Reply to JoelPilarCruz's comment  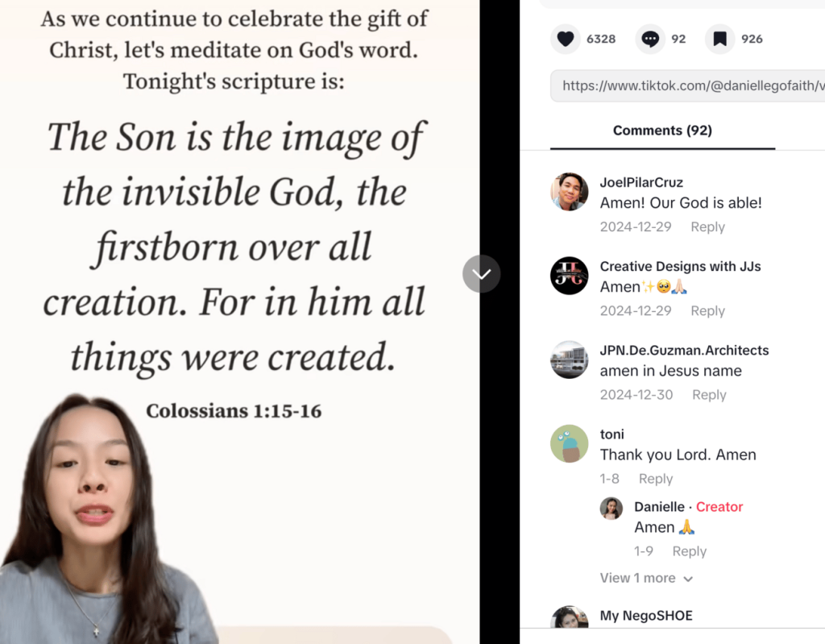click(x=707, y=227)
